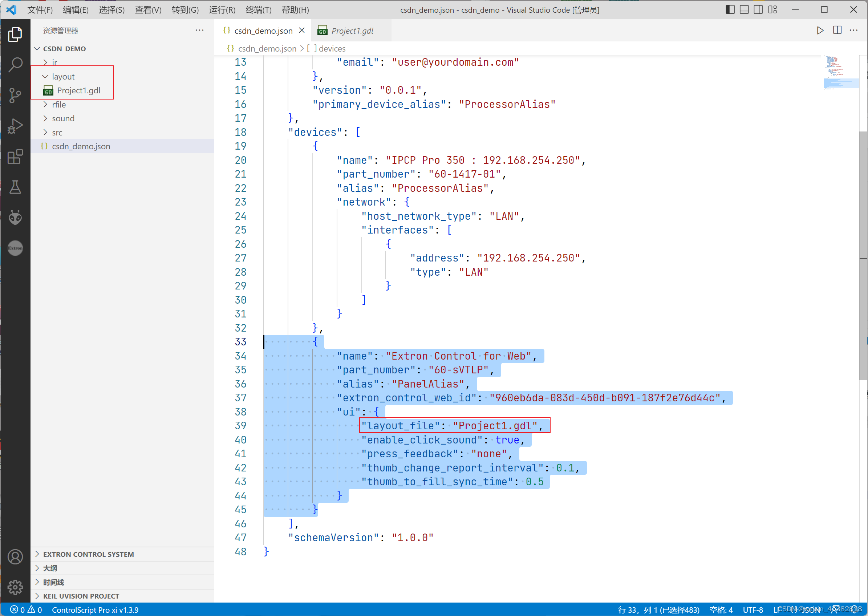Expand the sound folder
This screenshot has width=868, height=616.
[63, 118]
